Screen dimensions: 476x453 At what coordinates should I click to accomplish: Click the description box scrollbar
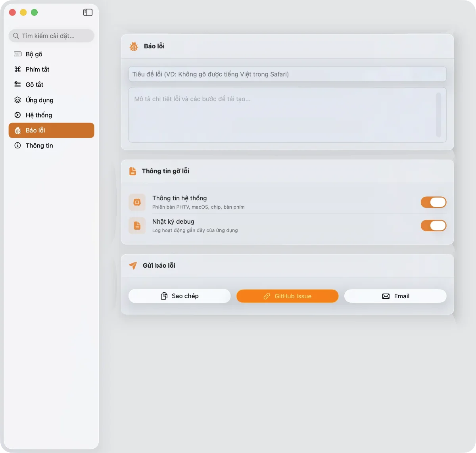(x=438, y=115)
